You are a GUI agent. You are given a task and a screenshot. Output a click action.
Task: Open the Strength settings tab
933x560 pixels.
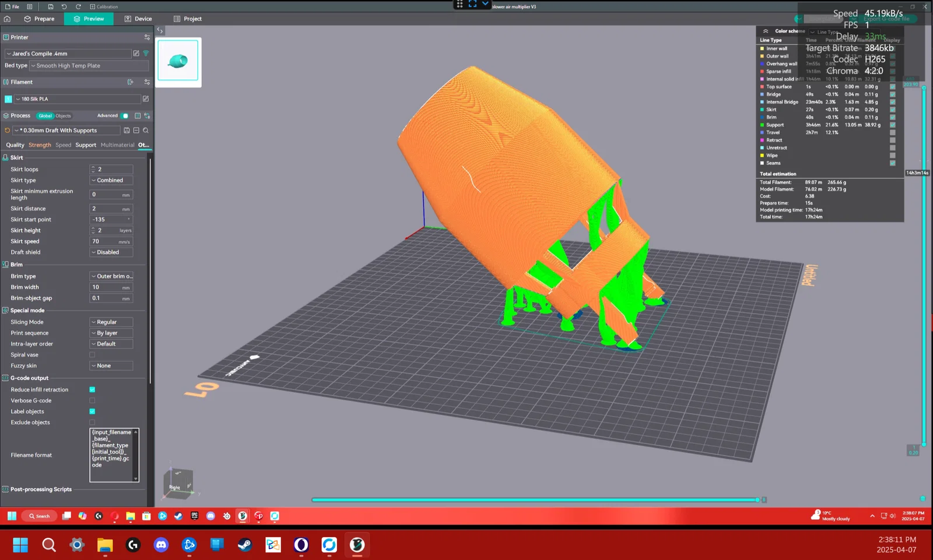pyautogui.click(x=40, y=145)
